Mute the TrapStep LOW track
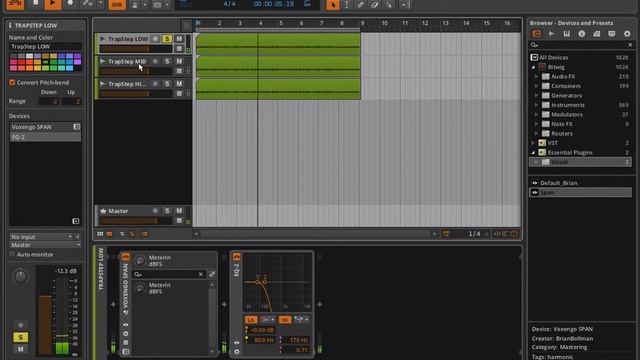The height and width of the screenshot is (360, 640). pos(179,39)
